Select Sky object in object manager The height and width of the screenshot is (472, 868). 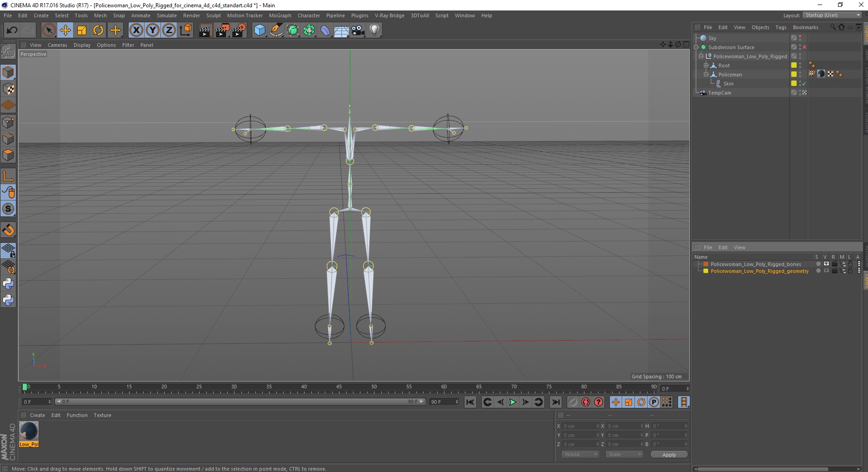[712, 38]
